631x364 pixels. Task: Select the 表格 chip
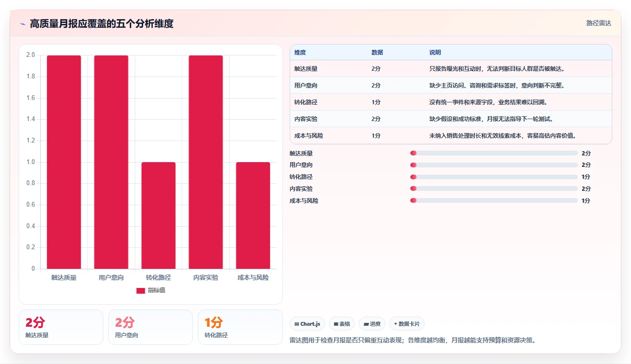click(x=342, y=324)
